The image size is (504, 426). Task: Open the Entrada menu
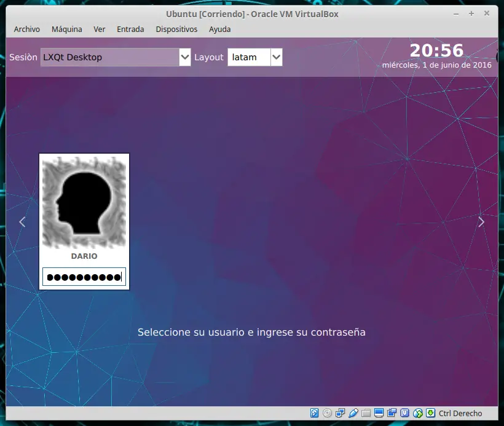(x=130, y=30)
